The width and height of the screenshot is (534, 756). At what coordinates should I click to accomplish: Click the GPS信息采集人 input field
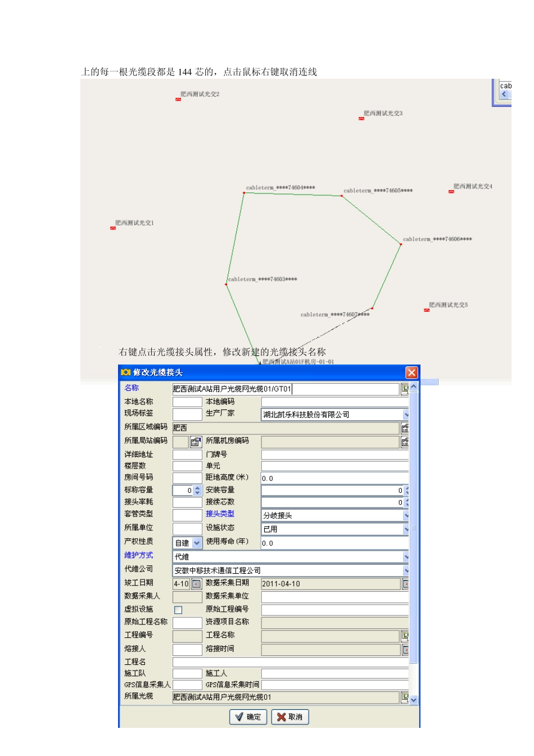tap(187, 685)
